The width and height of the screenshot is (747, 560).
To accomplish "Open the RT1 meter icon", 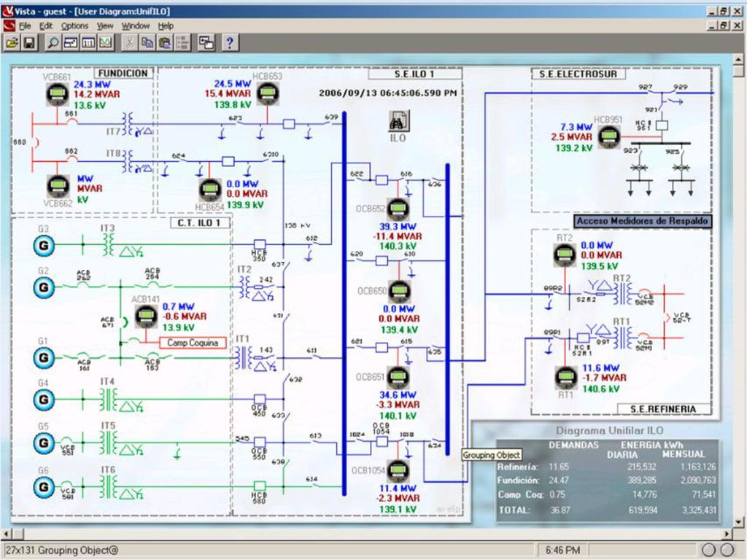I will 566,378.
